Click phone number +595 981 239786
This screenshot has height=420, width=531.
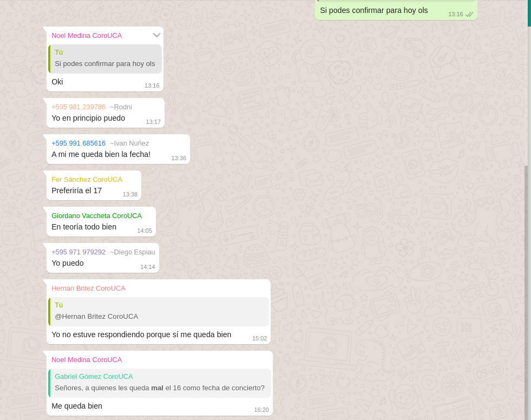click(x=78, y=107)
